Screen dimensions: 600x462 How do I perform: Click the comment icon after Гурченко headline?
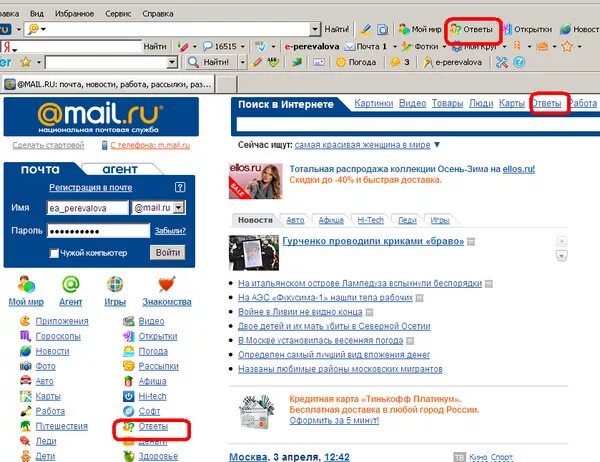471,242
